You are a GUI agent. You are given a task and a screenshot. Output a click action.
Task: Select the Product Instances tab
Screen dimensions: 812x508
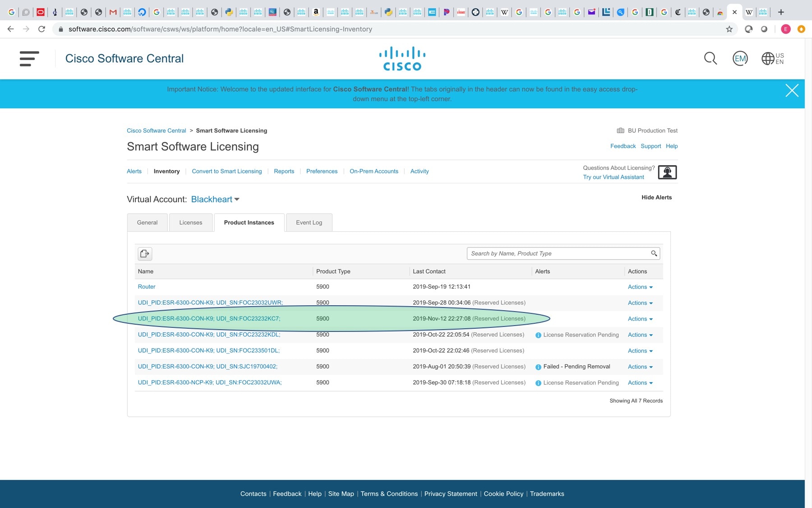coord(249,223)
